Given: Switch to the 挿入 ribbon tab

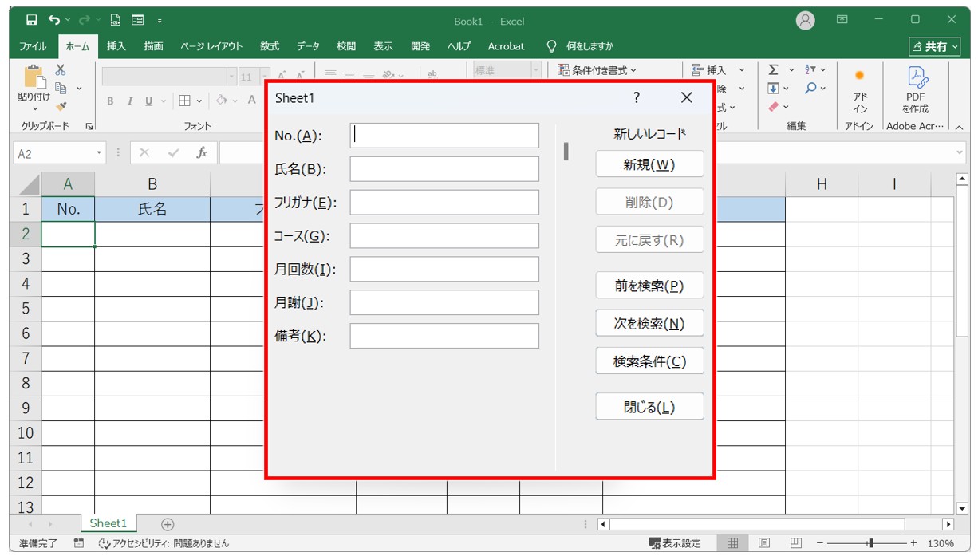Looking at the screenshot, I should [x=116, y=46].
